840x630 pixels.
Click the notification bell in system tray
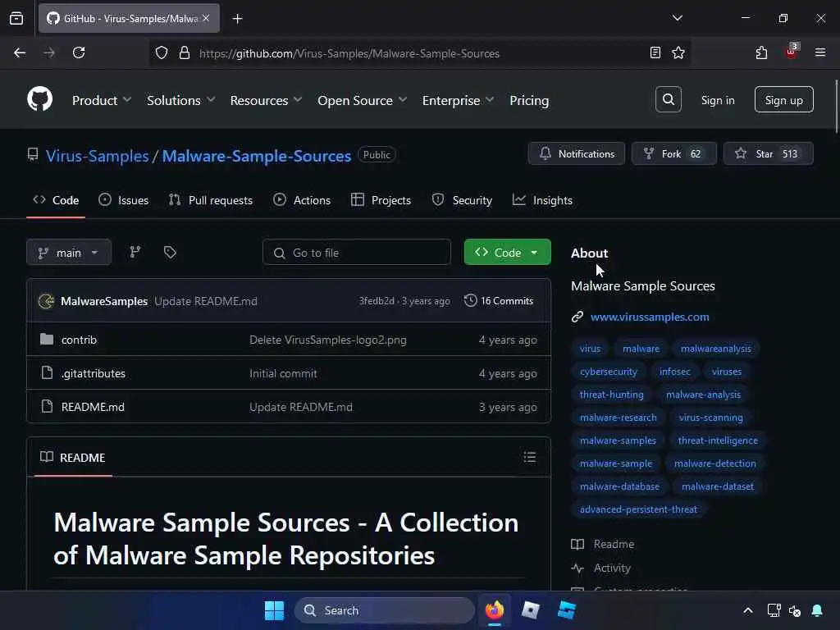coord(817,610)
